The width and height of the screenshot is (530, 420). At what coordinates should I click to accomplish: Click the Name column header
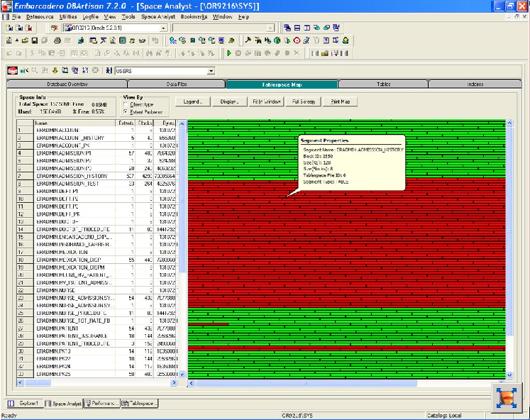click(74, 123)
